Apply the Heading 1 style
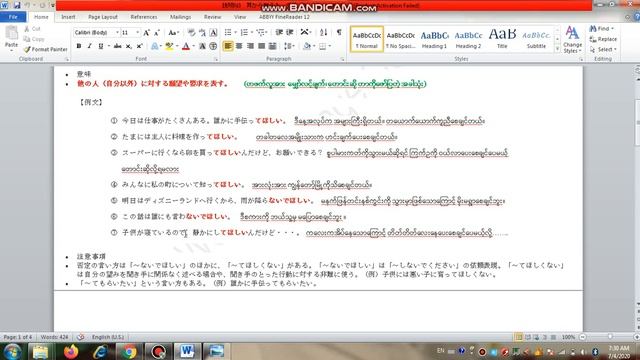 (434, 39)
